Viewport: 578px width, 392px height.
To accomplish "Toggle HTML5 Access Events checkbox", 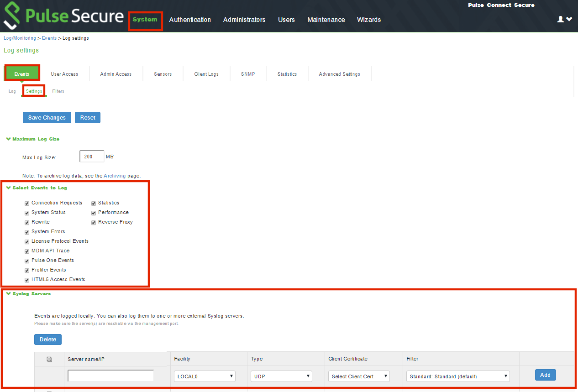I will click(27, 280).
